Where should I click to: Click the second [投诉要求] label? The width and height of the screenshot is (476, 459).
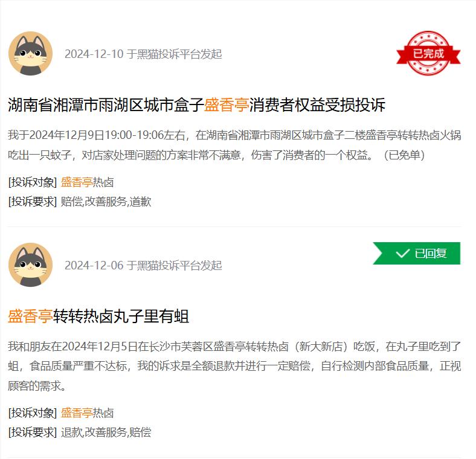[x=33, y=432]
